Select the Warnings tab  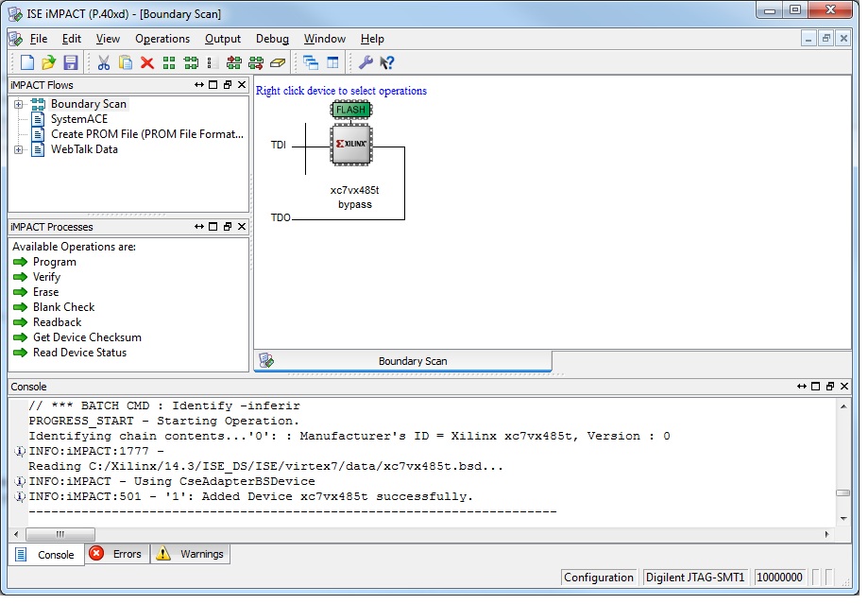pyautogui.click(x=190, y=555)
